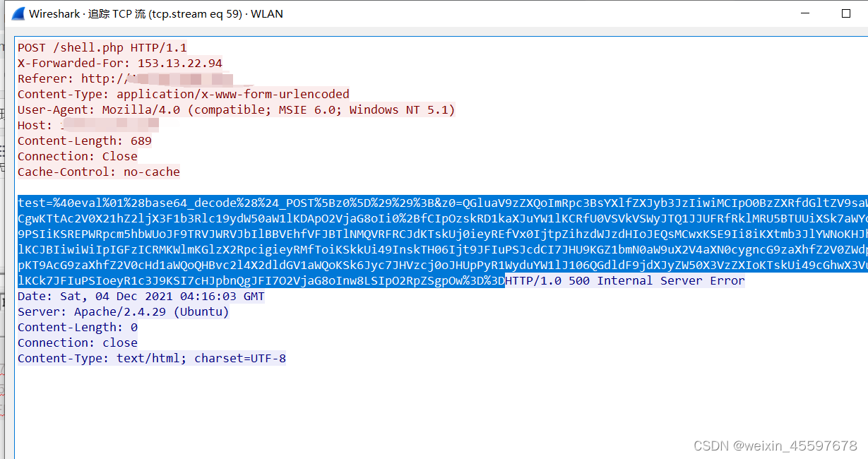Click the 'HTTP/1.0 500 Internal Server Error' response

625,280
